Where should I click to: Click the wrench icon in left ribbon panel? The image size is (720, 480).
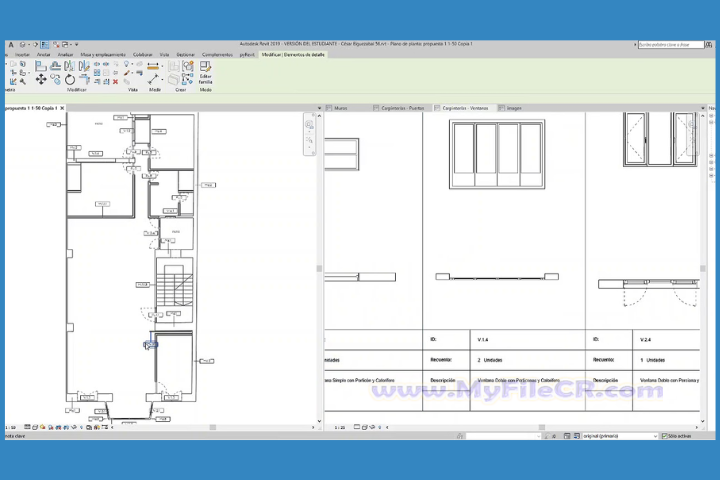22,82
